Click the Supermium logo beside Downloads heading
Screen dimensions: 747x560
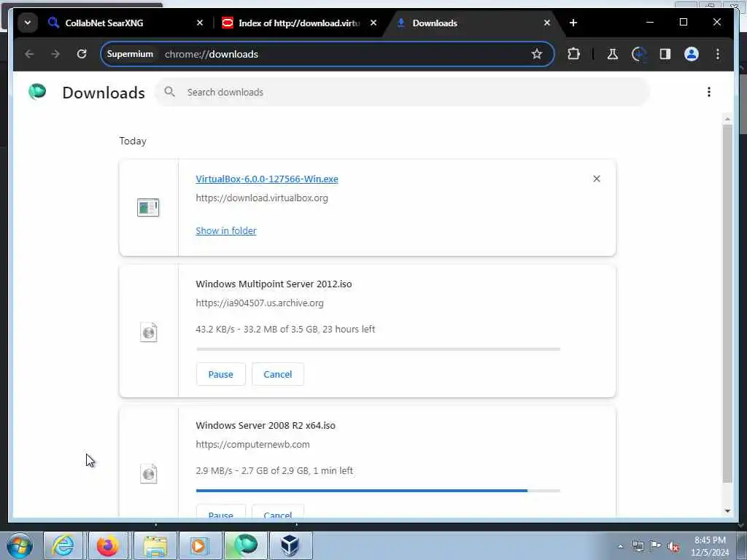[37, 91]
